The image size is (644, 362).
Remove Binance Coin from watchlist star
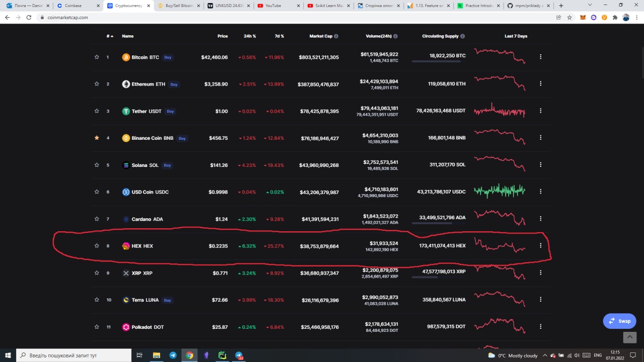pyautogui.click(x=97, y=138)
